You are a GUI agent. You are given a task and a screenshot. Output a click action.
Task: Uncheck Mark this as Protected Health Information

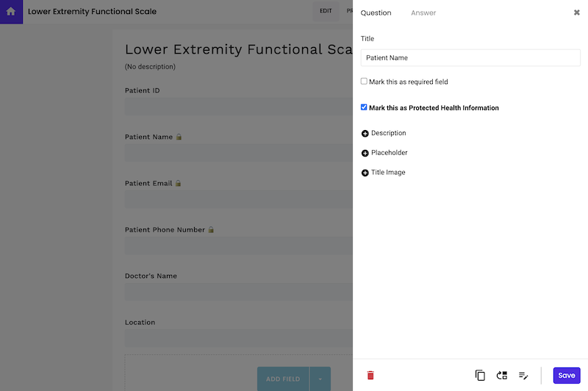coord(364,107)
